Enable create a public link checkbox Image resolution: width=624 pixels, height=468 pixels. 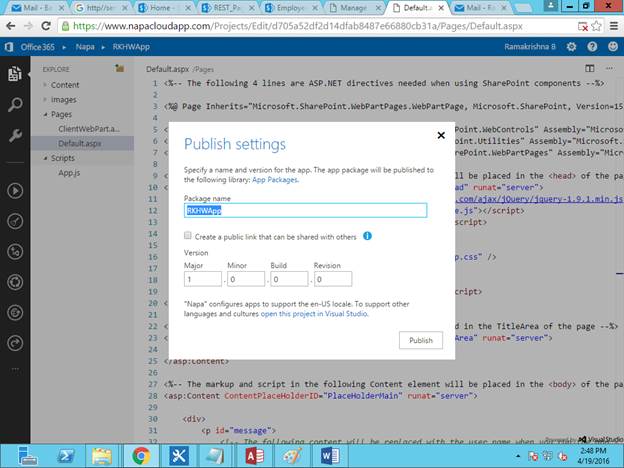click(x=187, y=235)
